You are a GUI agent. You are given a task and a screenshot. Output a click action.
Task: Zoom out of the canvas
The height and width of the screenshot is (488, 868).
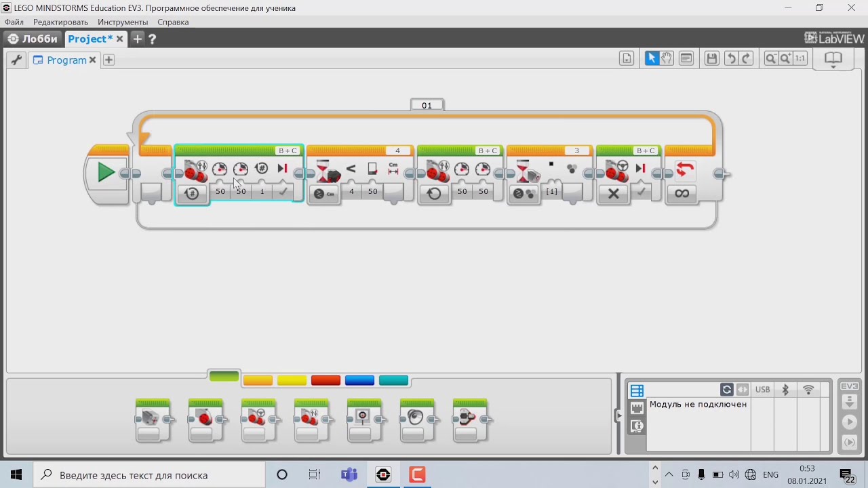[x=770, y=58]
